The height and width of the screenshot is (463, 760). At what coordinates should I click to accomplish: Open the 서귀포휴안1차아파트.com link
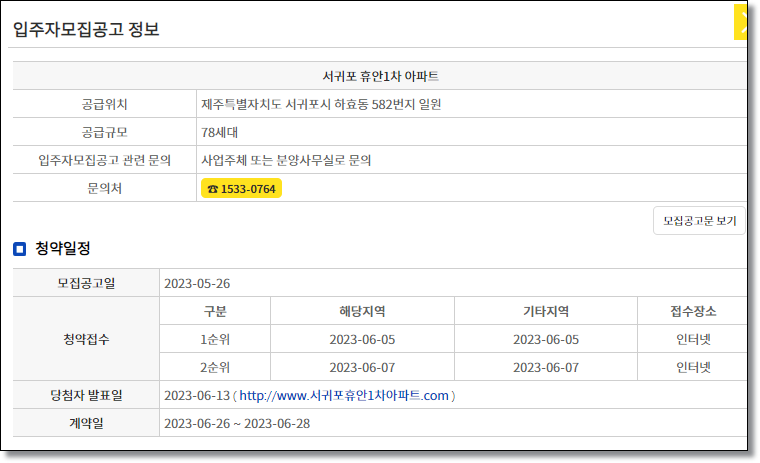344,396
